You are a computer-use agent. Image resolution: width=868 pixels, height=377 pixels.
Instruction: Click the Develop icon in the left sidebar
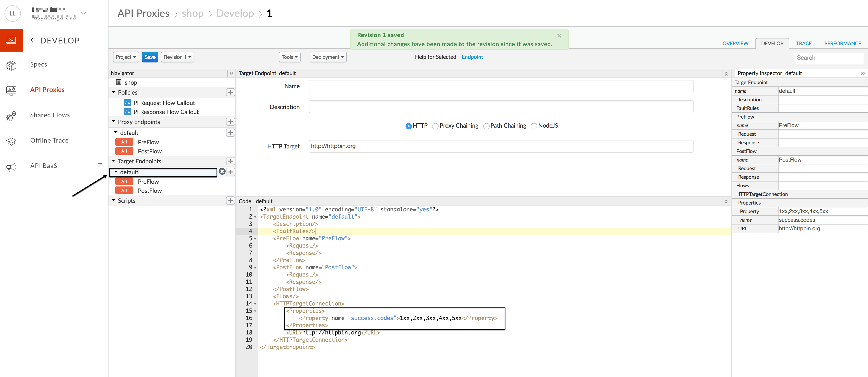[11, 41]
